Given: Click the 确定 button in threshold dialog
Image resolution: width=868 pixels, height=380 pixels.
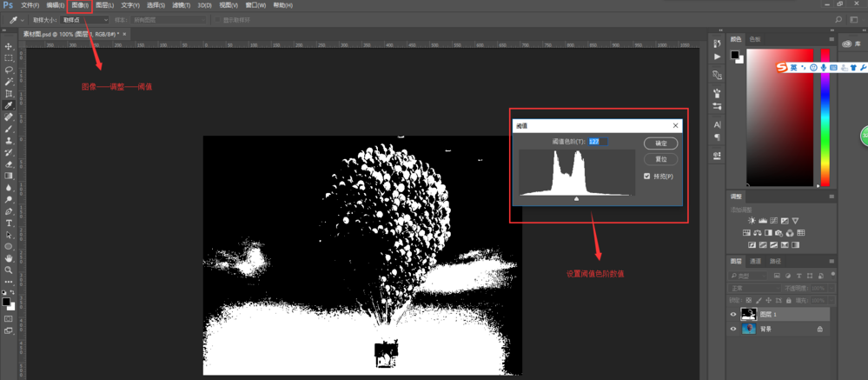Looking at the screenshot, I should [x=660, y=143].
